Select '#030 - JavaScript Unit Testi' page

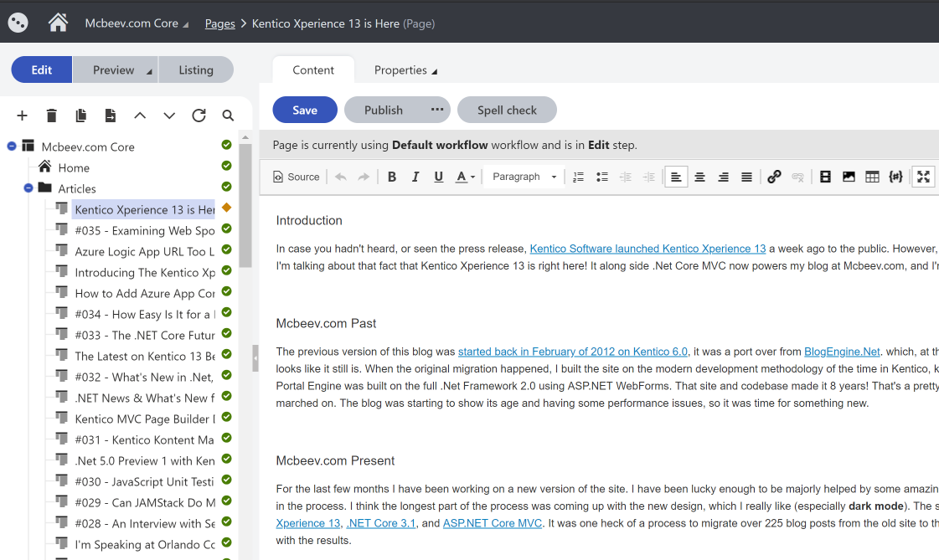144,482
